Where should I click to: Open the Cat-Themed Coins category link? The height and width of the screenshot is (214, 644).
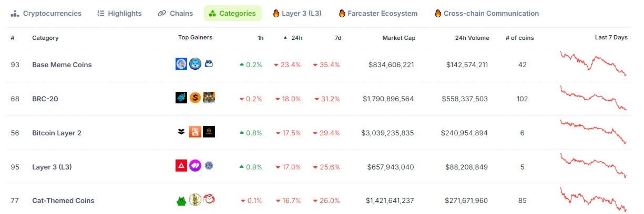(x=63, y=200)
